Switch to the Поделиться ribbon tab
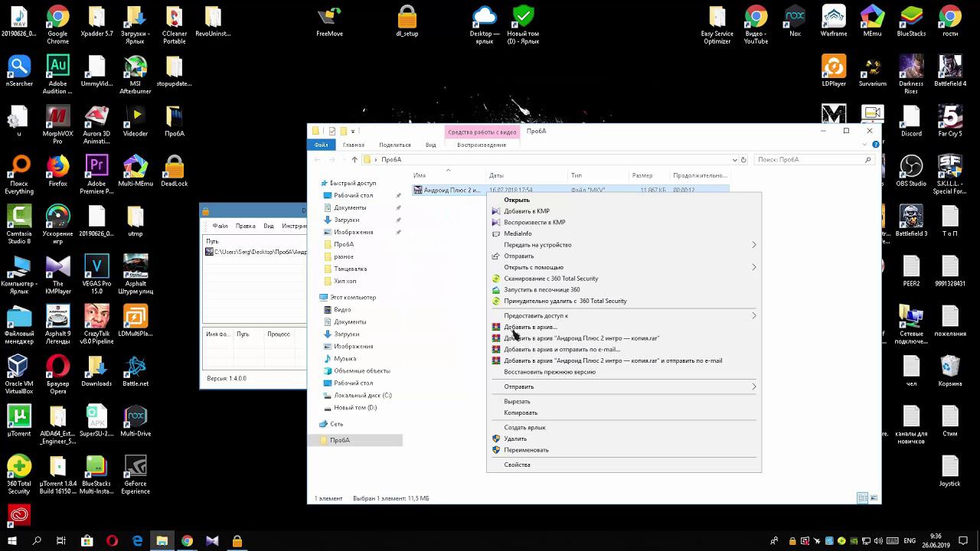 point(395,145)
